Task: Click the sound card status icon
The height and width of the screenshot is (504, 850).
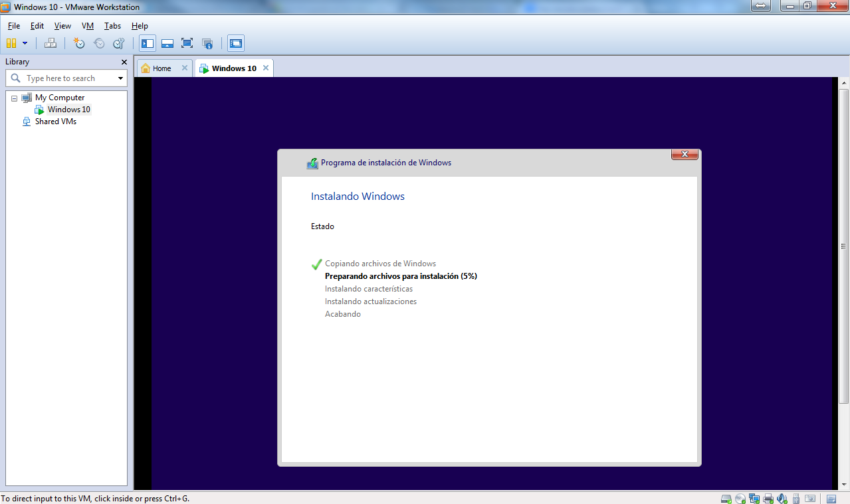Action: click(782, 498)
